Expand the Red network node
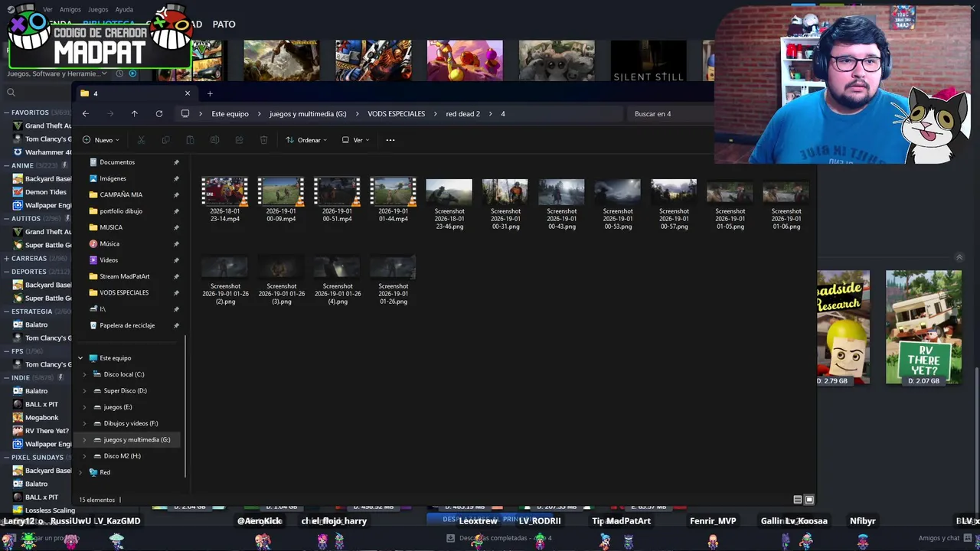Image resolution: width=980 pixels, height=551 pixels. 80,472
